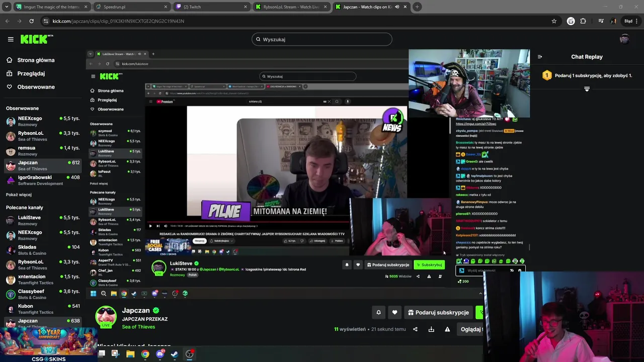Click the 'Podaruj 1 subskrypcję, aby zdobyć 1.' text

coord(593,75)
